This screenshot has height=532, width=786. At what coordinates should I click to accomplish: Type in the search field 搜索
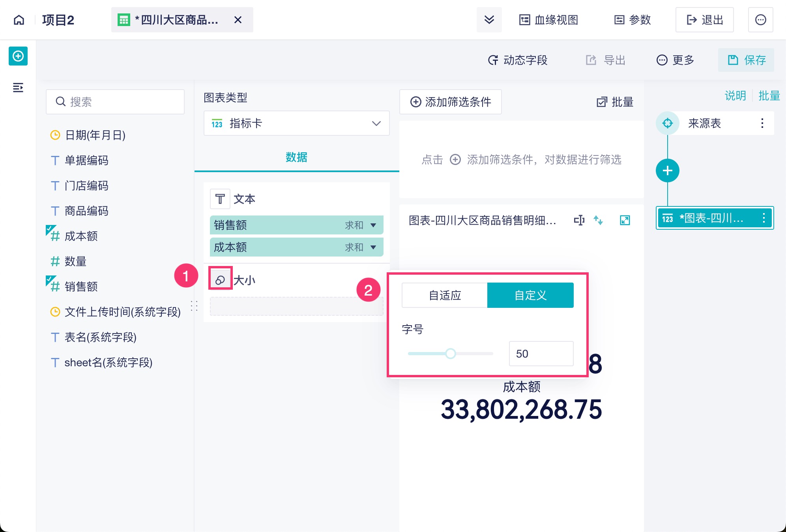(x=114, y=101)
